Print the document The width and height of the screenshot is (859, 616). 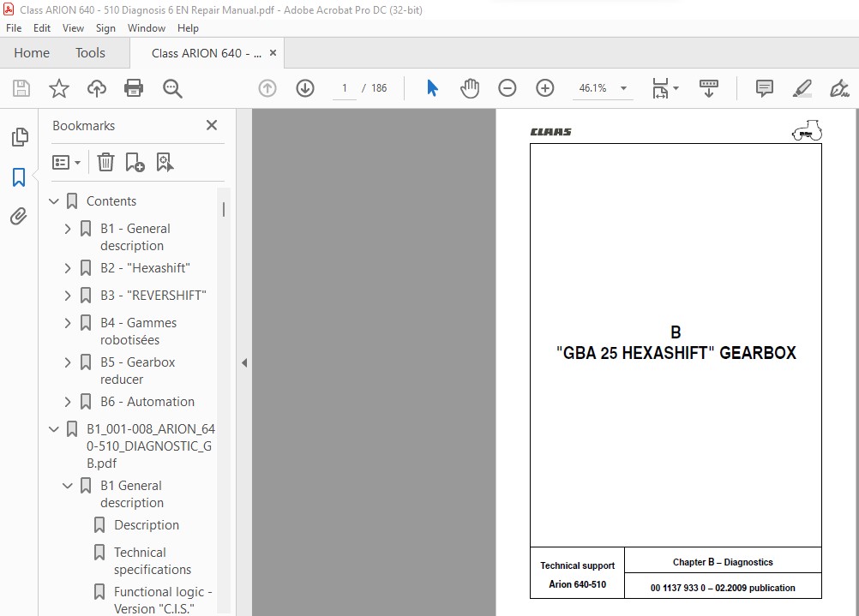134,88
